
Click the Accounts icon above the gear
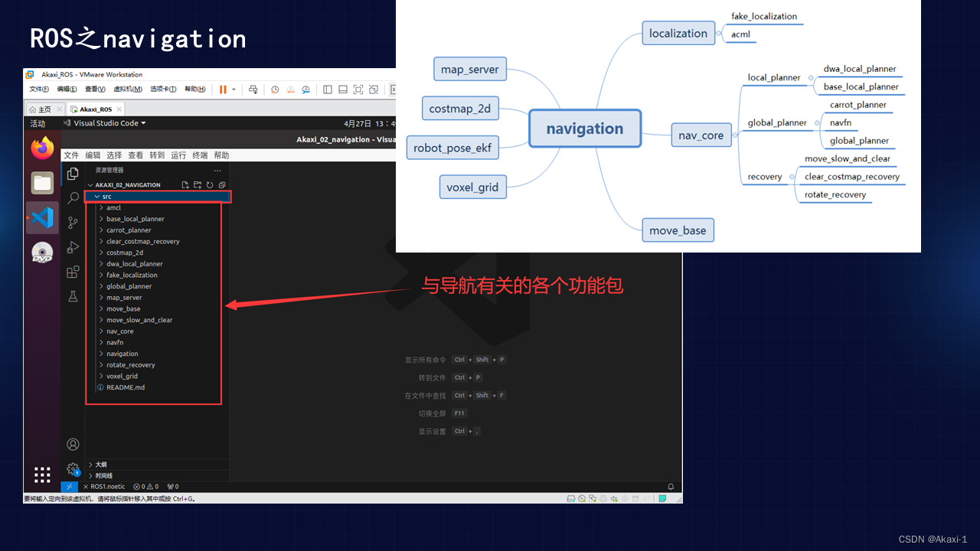click(x=73, y=444)
